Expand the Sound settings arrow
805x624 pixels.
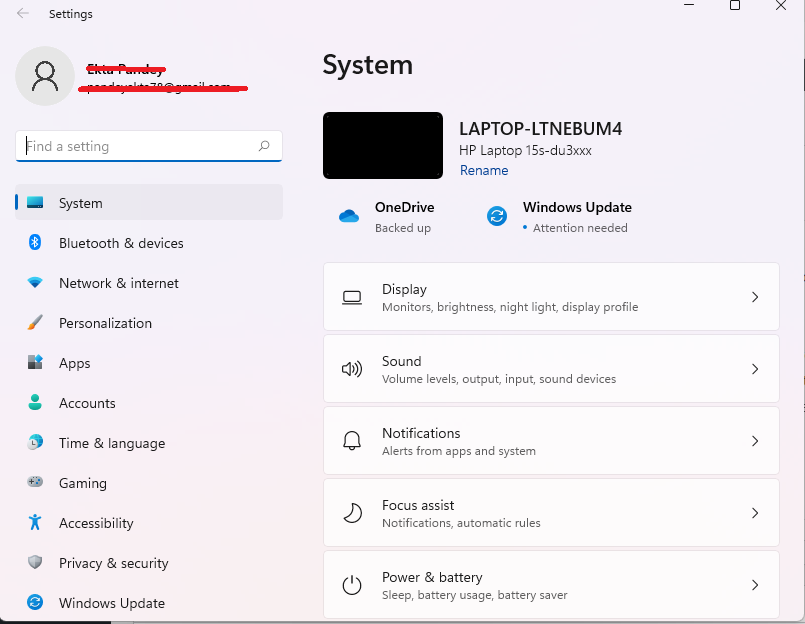click(755, 369)
